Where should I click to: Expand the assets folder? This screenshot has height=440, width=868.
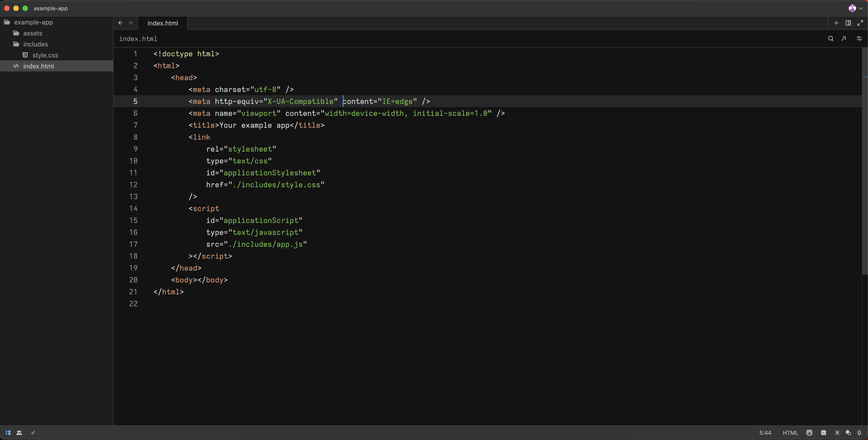coord(33,33)
